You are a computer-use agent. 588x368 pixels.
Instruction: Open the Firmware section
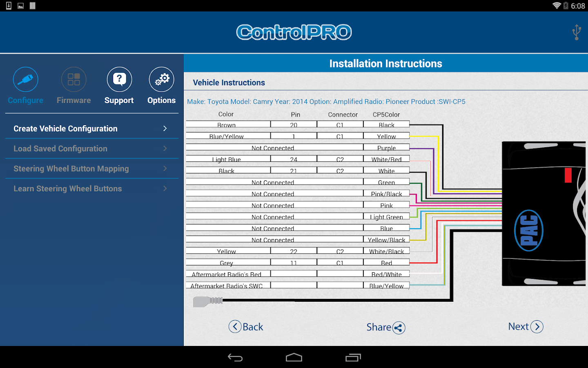pos(73,86)
